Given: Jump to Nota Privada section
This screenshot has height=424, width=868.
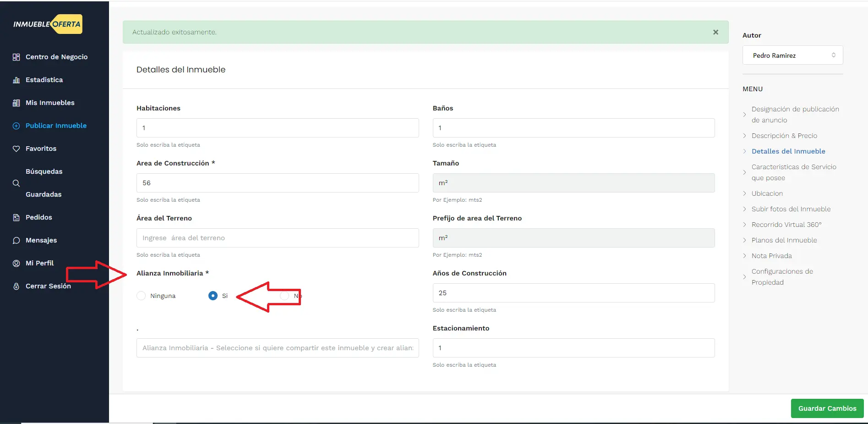Looking at the screenshot, I should pyautogui.click(x=771, y=256).
